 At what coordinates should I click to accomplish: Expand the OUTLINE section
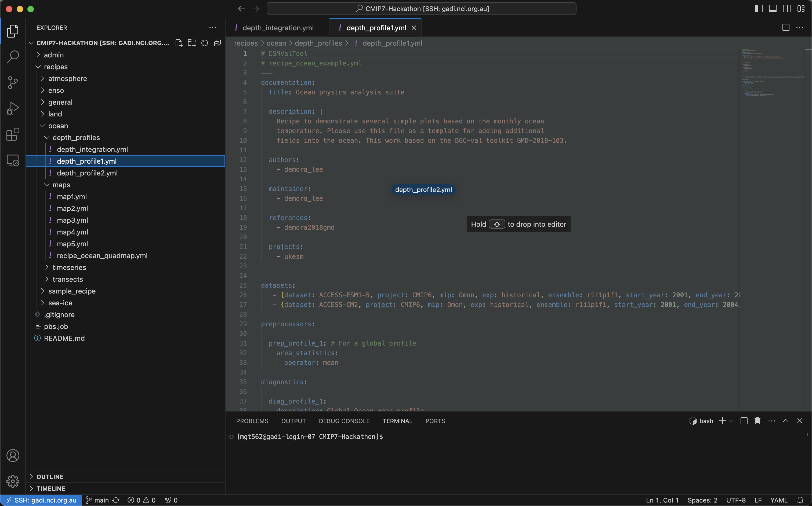tap(125, 476)
